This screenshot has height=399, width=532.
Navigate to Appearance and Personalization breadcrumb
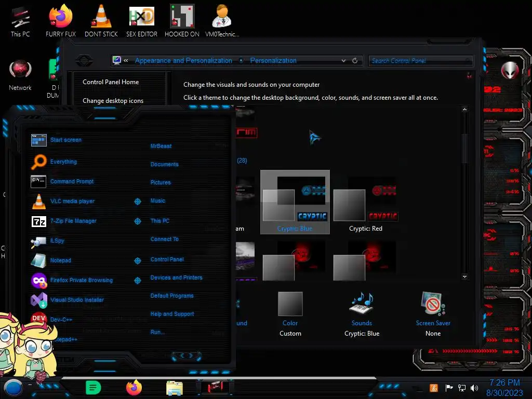pos(183,61)
